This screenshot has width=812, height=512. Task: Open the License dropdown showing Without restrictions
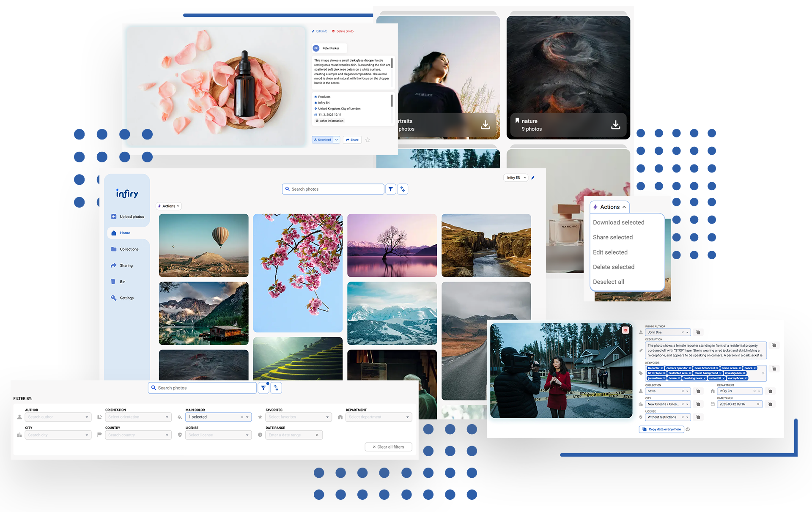[668, 417]
